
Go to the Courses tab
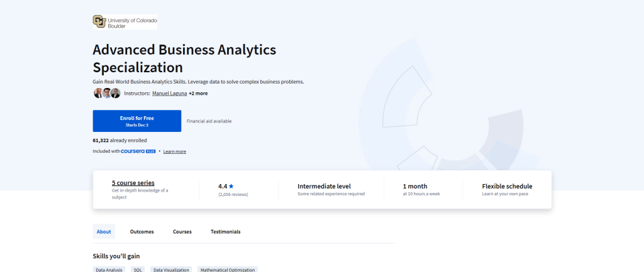pos(182,231)
